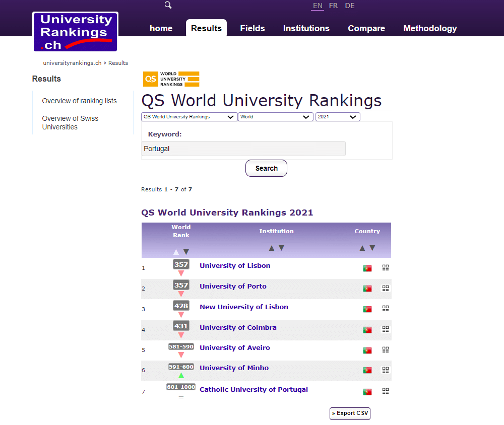Open details grid icon for University of Porto
The height and width of the screenshot is (425, 504).
(x=386, y=288)
